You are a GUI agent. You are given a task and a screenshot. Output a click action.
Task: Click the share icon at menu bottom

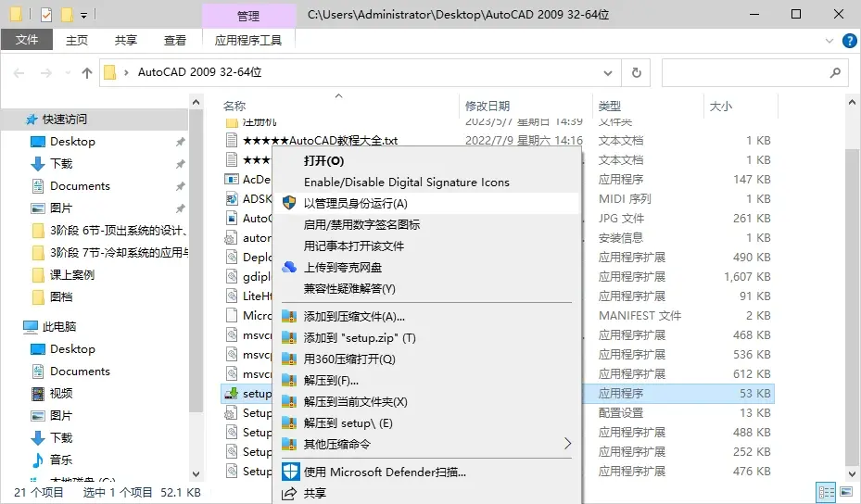pos(289,494)
